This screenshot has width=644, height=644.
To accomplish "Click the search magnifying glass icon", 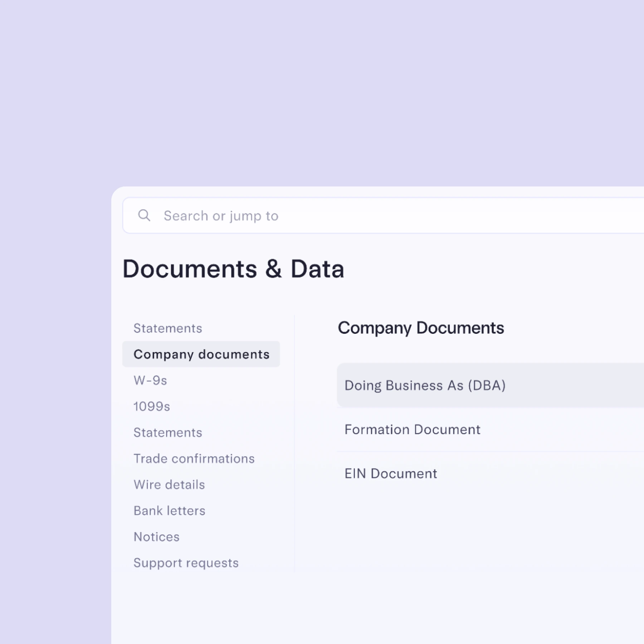I will pos(145,215).
